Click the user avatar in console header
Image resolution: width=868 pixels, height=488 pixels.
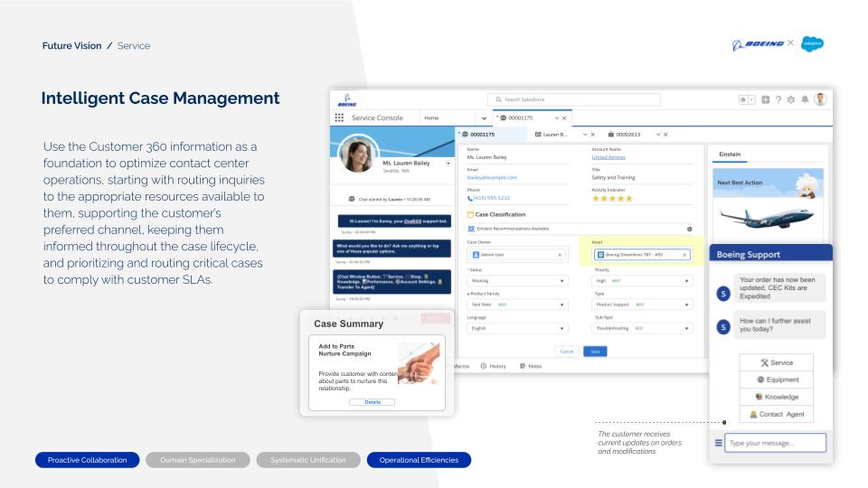(x=820, y=99)
